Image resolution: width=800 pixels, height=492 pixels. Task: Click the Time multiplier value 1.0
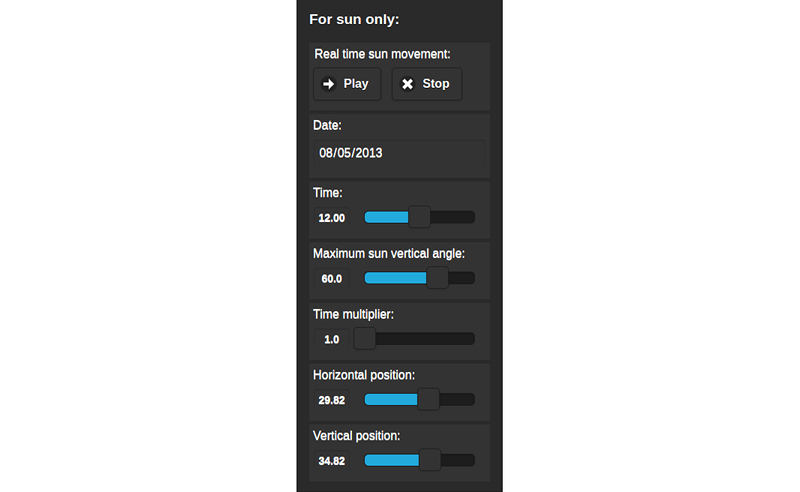pyautogui.click(x=332, y=340)
